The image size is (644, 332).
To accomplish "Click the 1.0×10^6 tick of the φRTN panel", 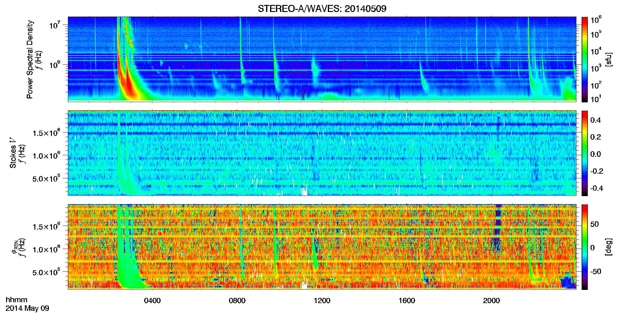I will [x=46, y=249].
